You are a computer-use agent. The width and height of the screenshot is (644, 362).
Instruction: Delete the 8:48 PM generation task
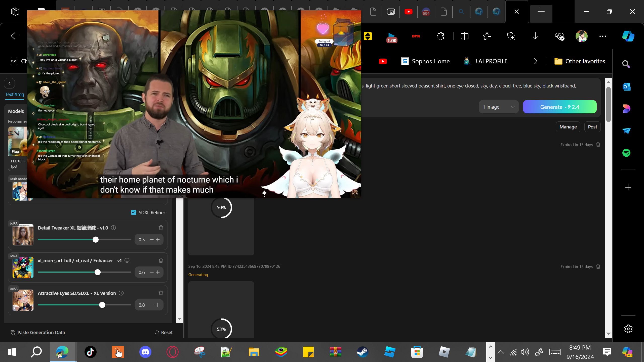tap(598, 266)
